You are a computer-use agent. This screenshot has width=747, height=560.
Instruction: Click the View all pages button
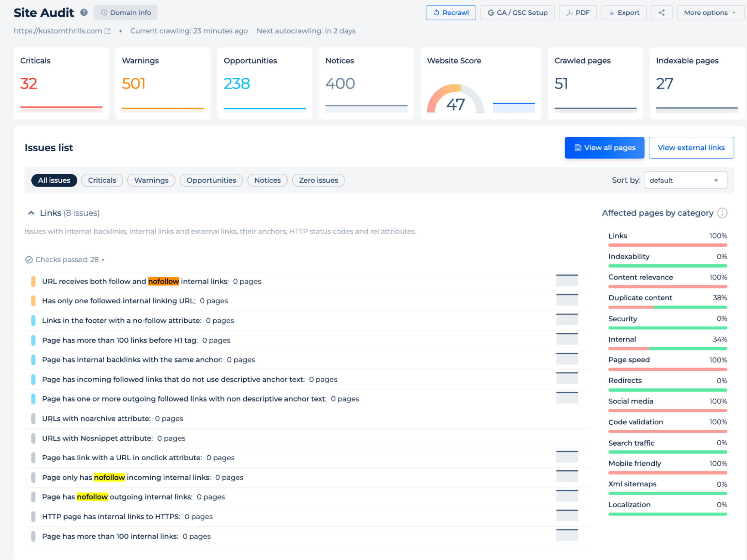(x=604, y=148)
